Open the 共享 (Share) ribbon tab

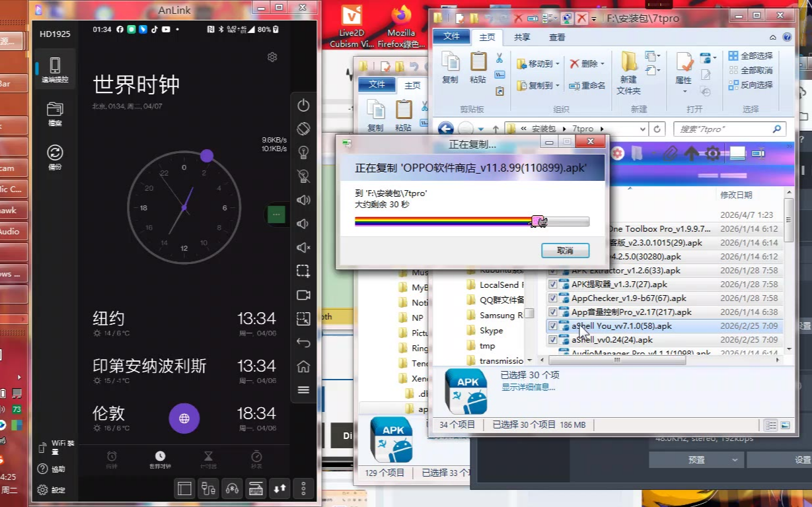522,38
